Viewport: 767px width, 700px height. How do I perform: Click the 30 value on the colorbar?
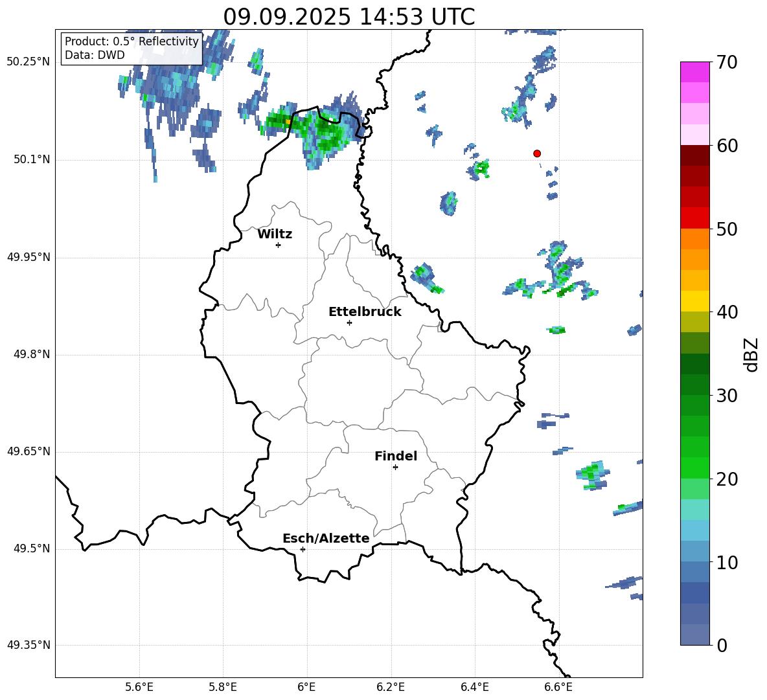tap(727, 396)
